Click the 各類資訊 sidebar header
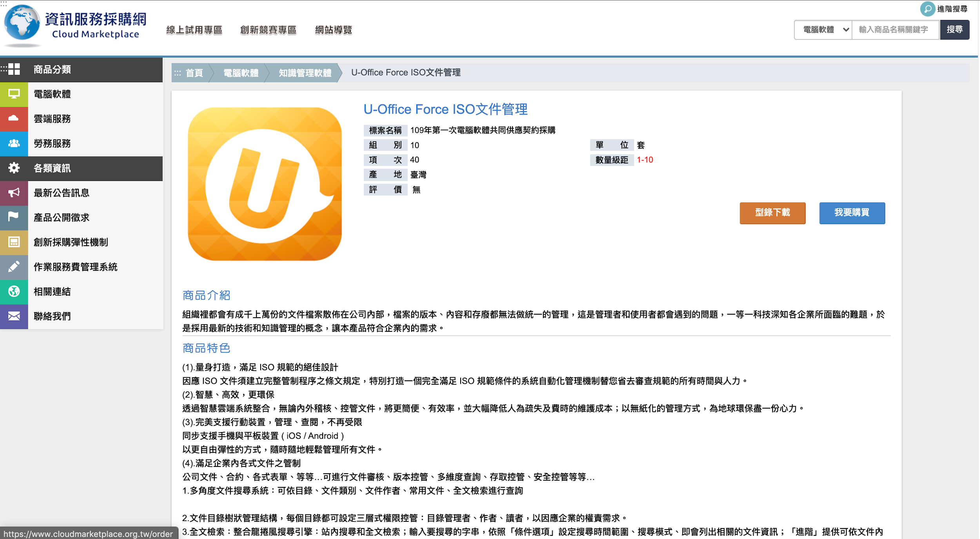Image resolution: width=980 pixels, height=539 pixels. [x=81, y=168]
